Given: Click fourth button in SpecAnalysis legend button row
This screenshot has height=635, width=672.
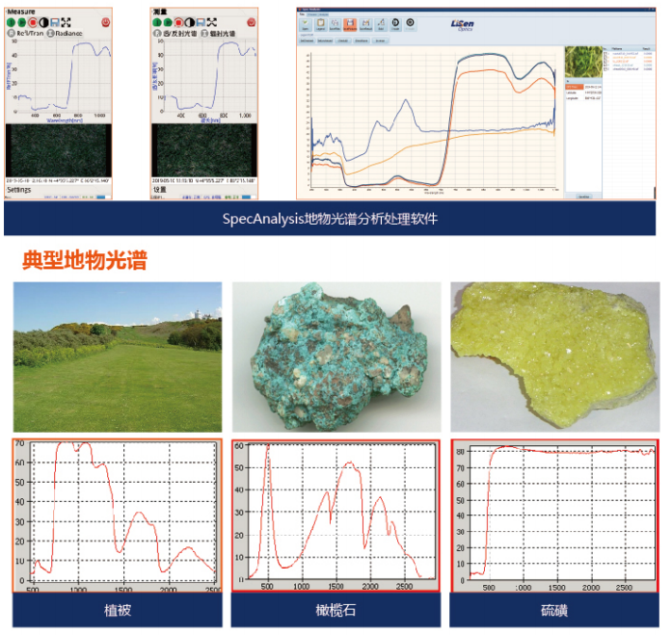Looking at the screenshot, I should [x=362, y=40].
